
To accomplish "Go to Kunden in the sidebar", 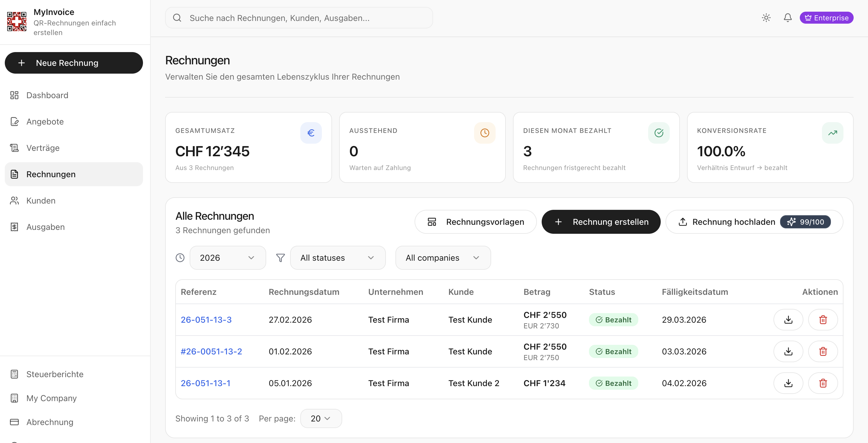I will (x=41, y=201).
